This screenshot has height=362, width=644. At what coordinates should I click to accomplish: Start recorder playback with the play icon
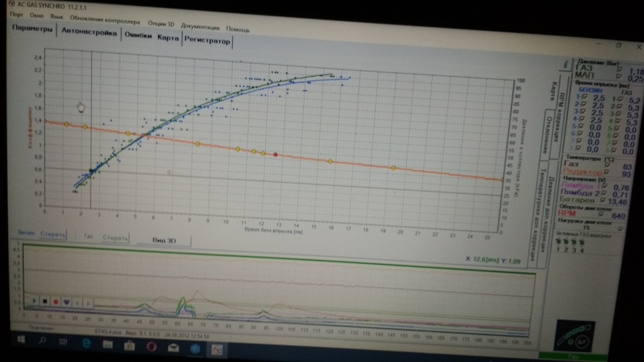(x=34, y=301)
